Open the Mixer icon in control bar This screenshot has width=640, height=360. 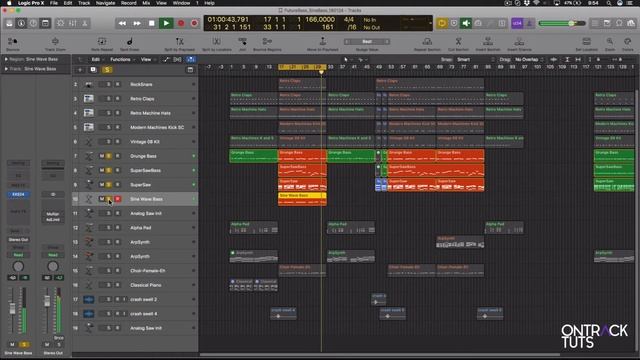[x=73, y=23]
